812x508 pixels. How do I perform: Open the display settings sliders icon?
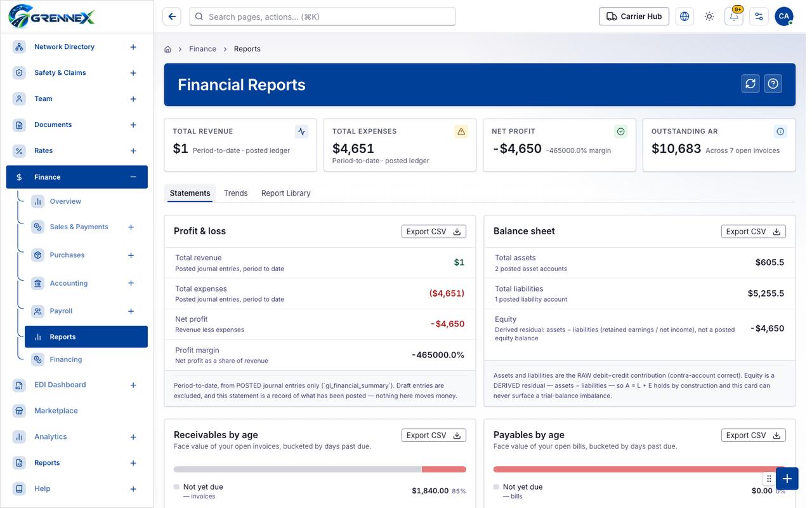click(759, 17)
